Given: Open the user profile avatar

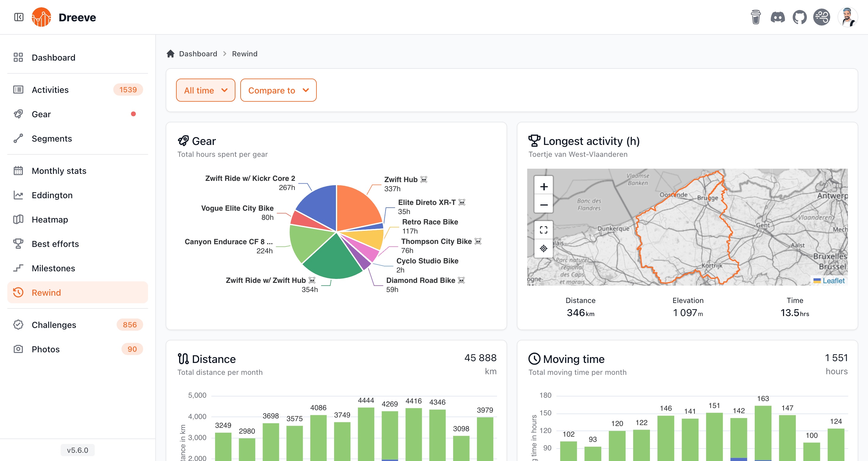Looking at the screenshot, I should (x=848, y=17).
